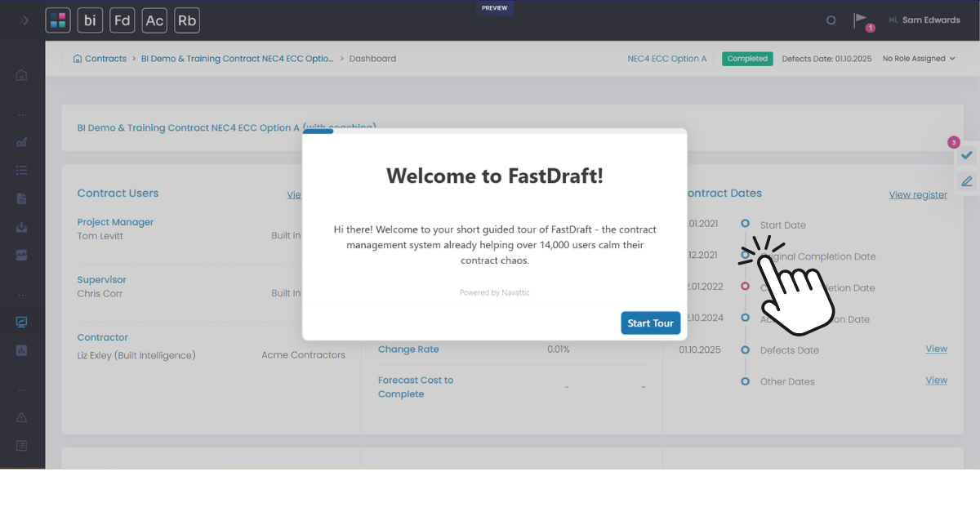
Task: Click the PREVIEW tag at top
Action: pyautogui.click(x=494, y=7)
